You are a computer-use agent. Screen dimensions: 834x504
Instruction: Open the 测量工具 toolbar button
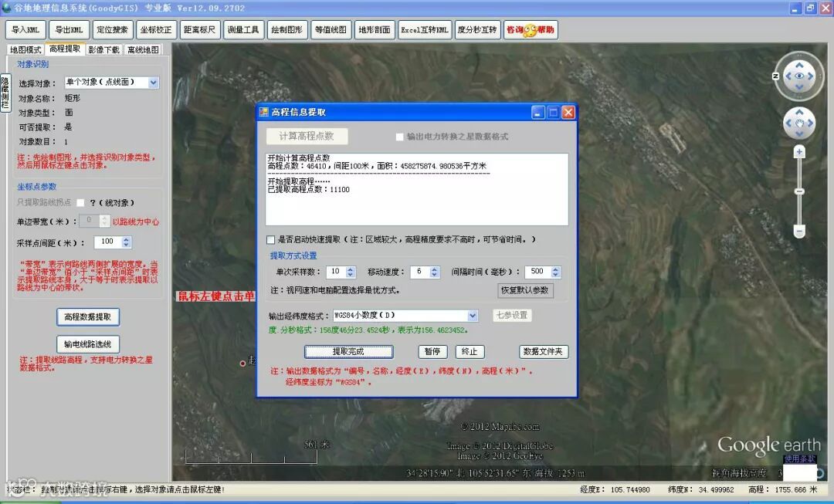pyautogui.click(x=243, y=30)
